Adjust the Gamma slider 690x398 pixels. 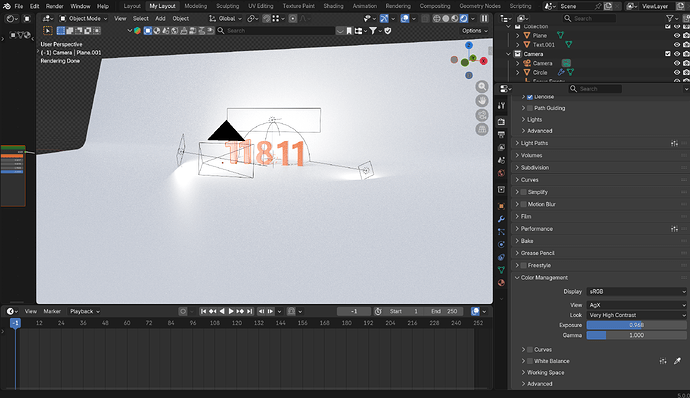[636, 335]
